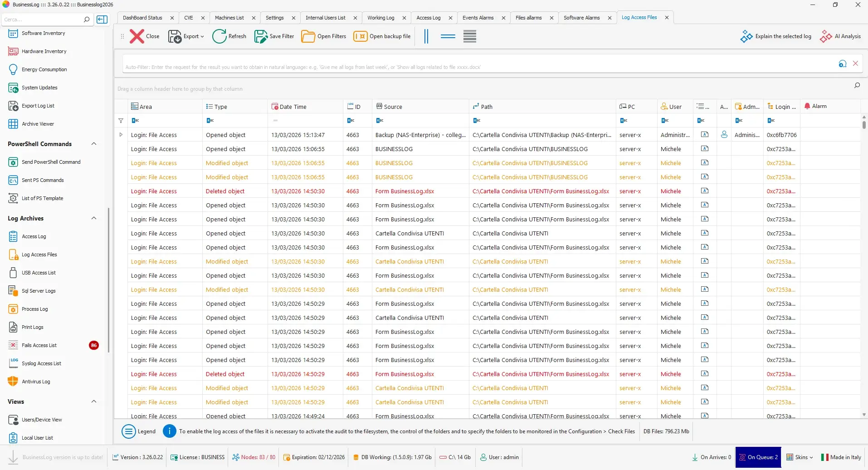Clear the auto-filter with red X
The image size is (868, 470).
pyautogui.click(x=855, y=64)
